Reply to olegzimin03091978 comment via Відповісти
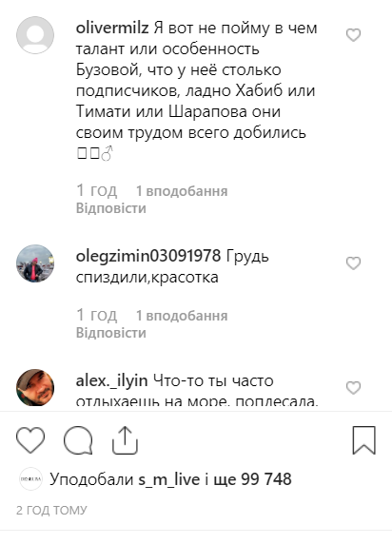The height and width of the screenshot is (544, 392). [111, 333]
